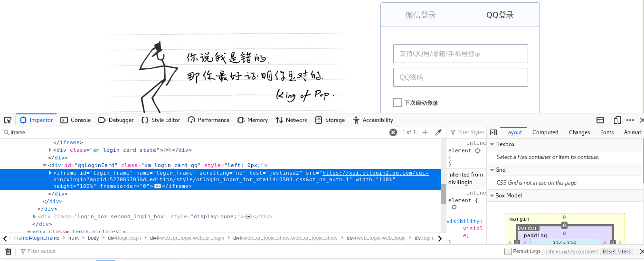
Task: Collapse the qqLoginCard div node
Action: click(45, 165)
